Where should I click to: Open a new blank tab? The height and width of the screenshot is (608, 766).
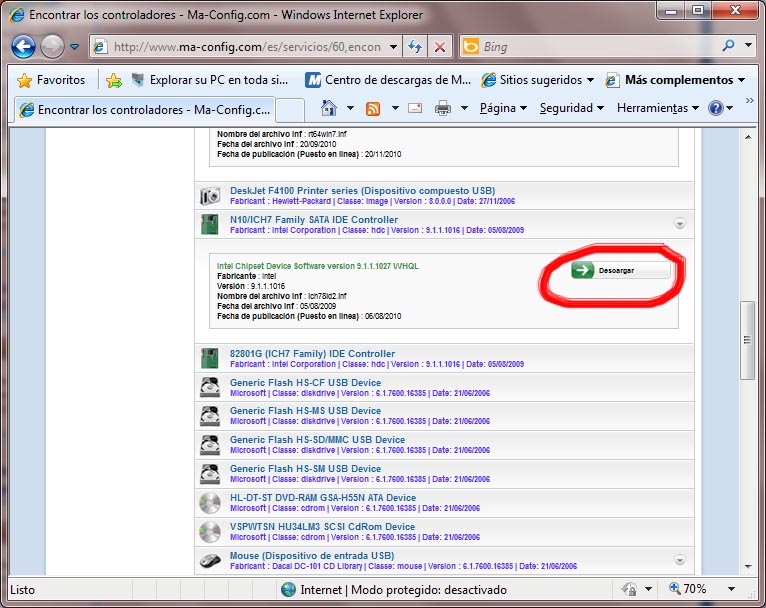(x=290, y=109)
